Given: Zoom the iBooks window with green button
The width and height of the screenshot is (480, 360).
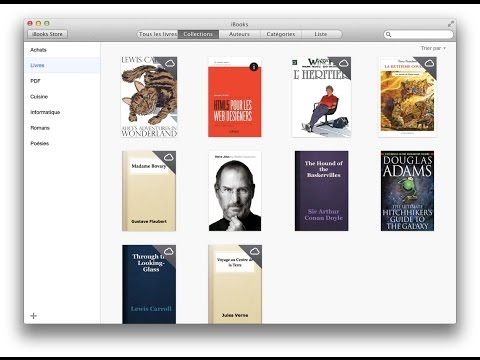Looking at the screenshot, I should coord(47,23).
